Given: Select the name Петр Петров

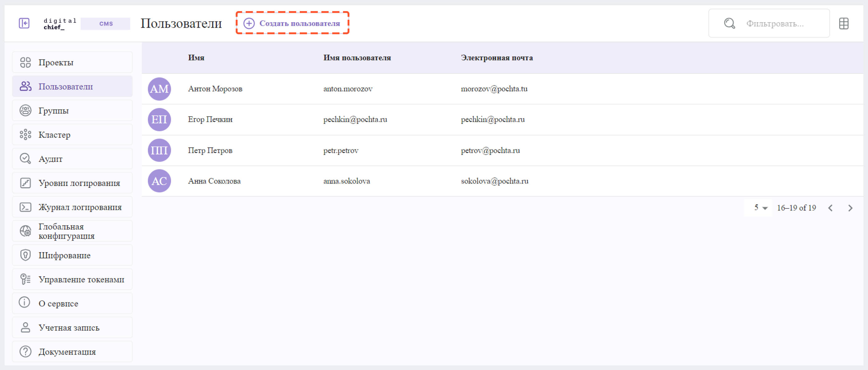Looking at the screenshot, I should (x=210, y=150).
